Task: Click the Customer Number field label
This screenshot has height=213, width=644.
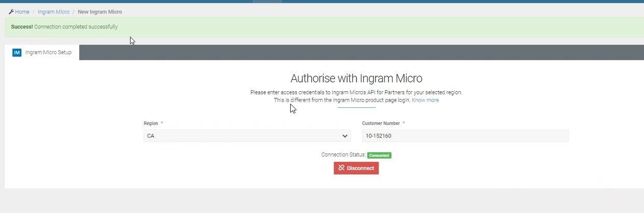Action: [381, 123]
